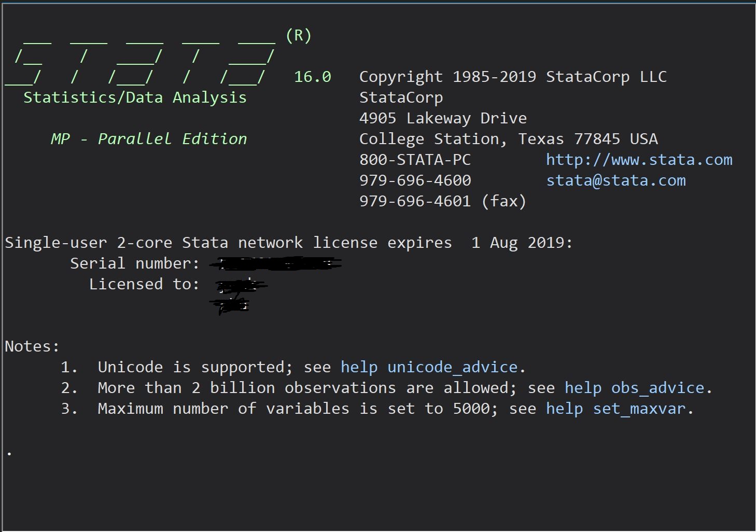Click the Copyright 1985-2019 StataCorp LLC line

click(x=512, y=77)
